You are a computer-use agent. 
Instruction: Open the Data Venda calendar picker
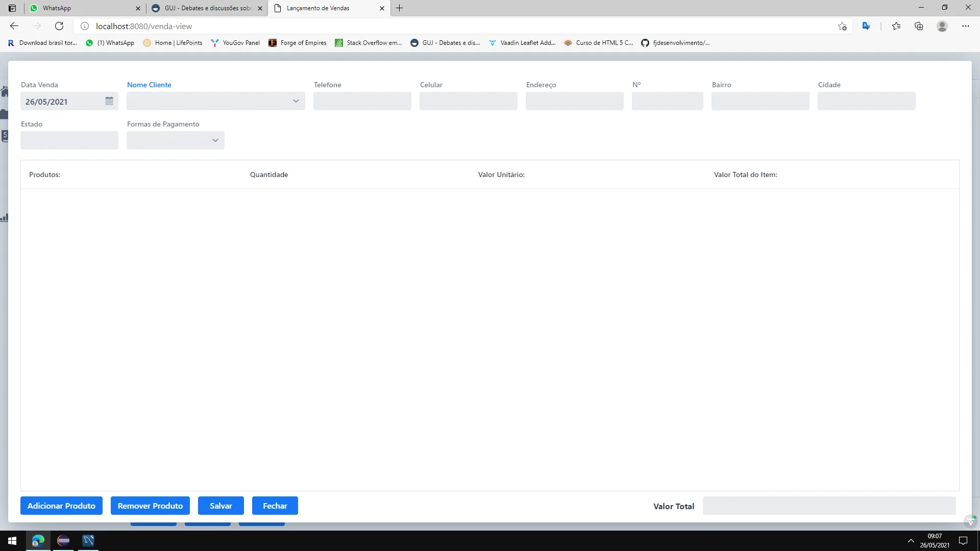point(109,101)
